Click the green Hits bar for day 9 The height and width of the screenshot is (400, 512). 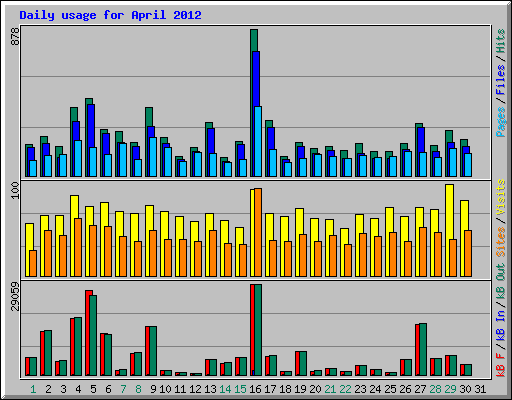(x=149, y=117)
